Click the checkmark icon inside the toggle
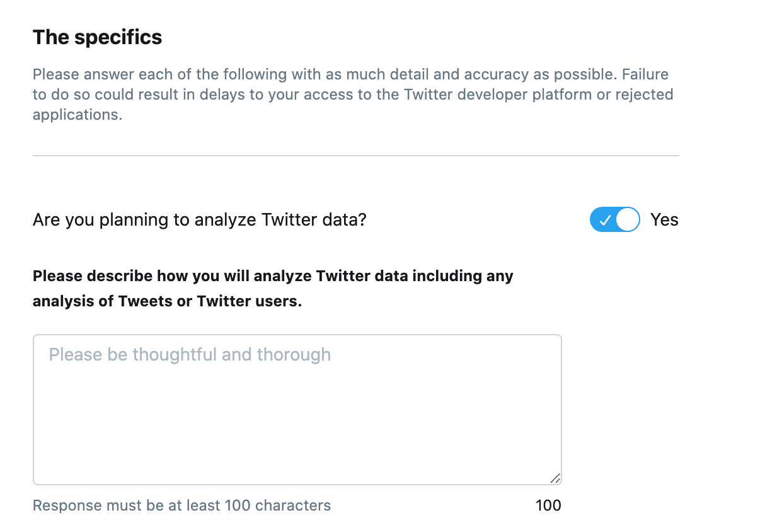This screenshot has width=765, height=532. point(604,220)
